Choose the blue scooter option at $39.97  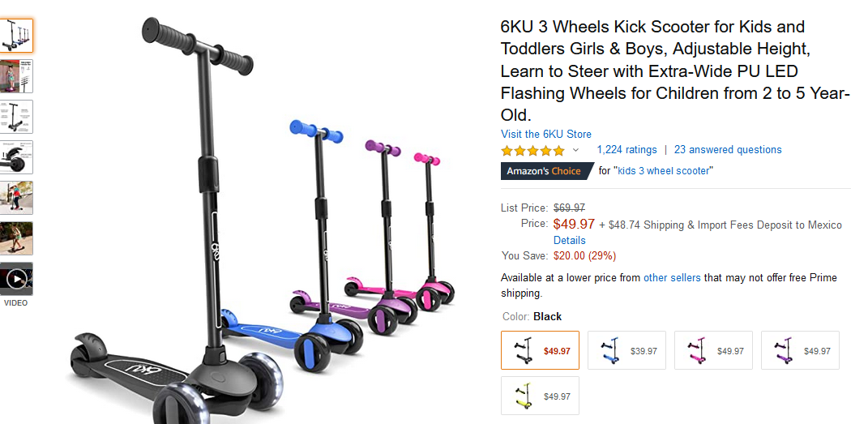click(x=626, y=350)
